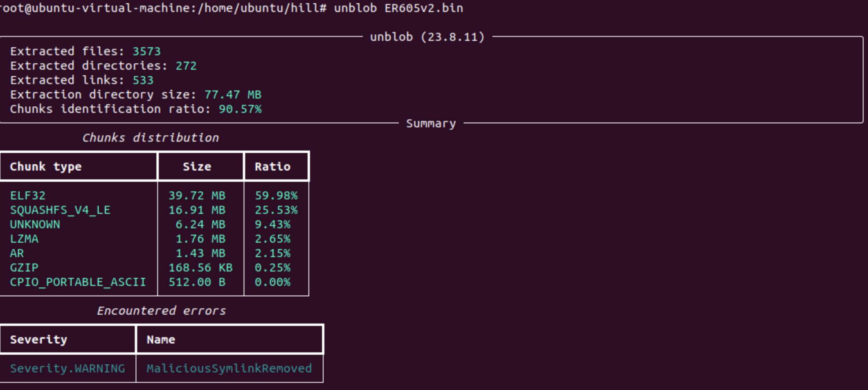Click the Severity.WARNING cell
Screen dimensions: 868x390
click(x=67, y=369)
